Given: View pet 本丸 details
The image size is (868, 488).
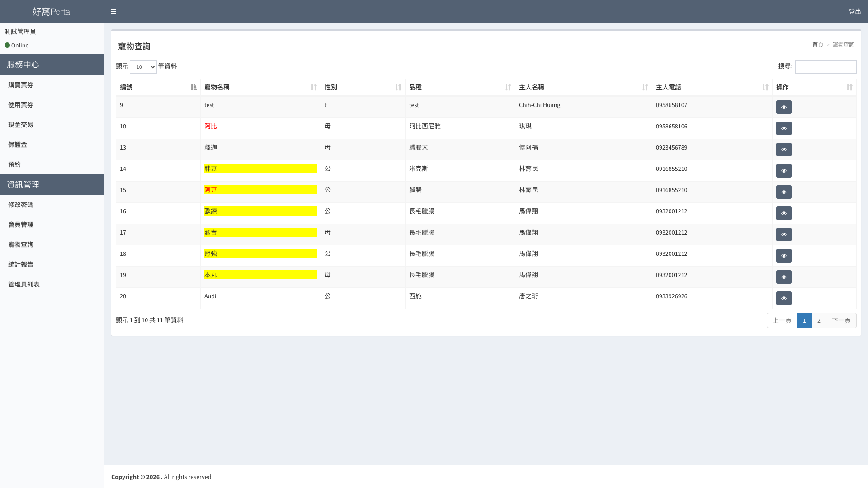Looking at the screenshot, I should [783, 277].
